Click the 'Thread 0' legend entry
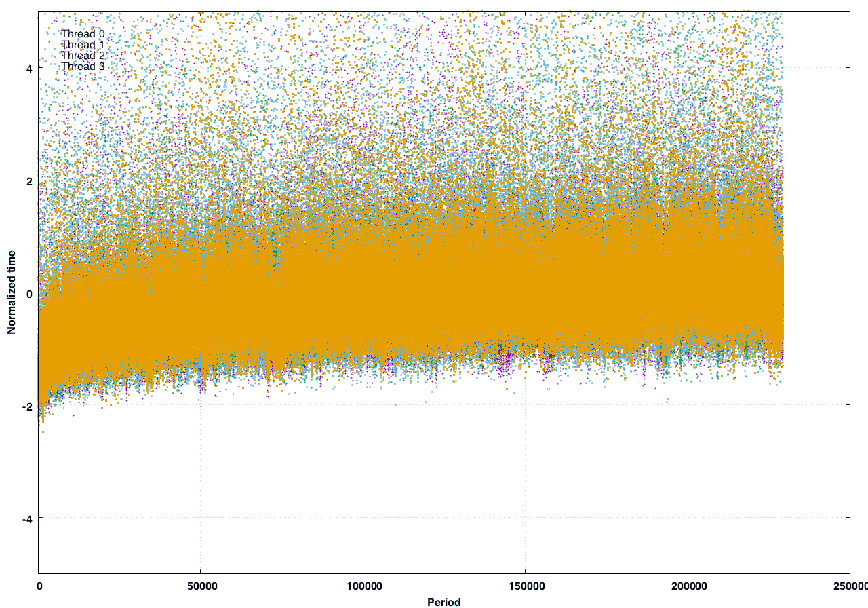The width and height of the screenshot is (868, 608). pyautogui.click(x=83, y=34)
